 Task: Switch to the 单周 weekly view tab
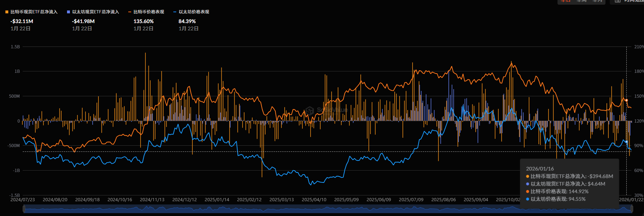[x=582, y=1]
